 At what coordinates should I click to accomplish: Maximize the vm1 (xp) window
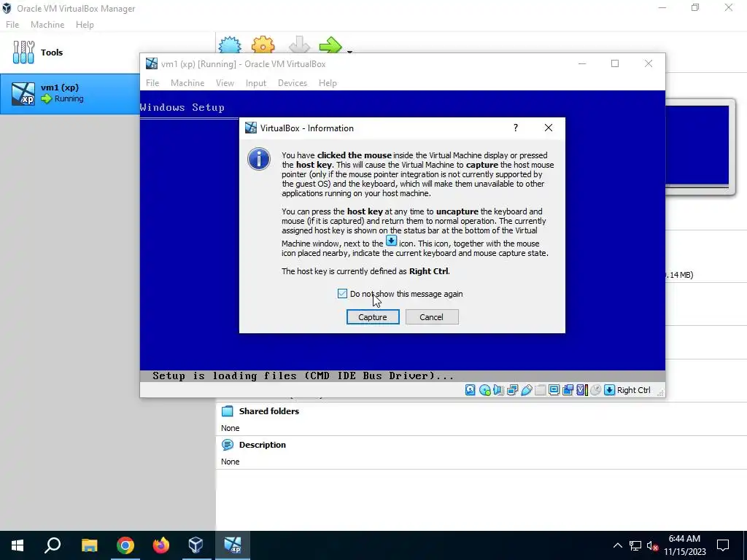pos(615,64)
